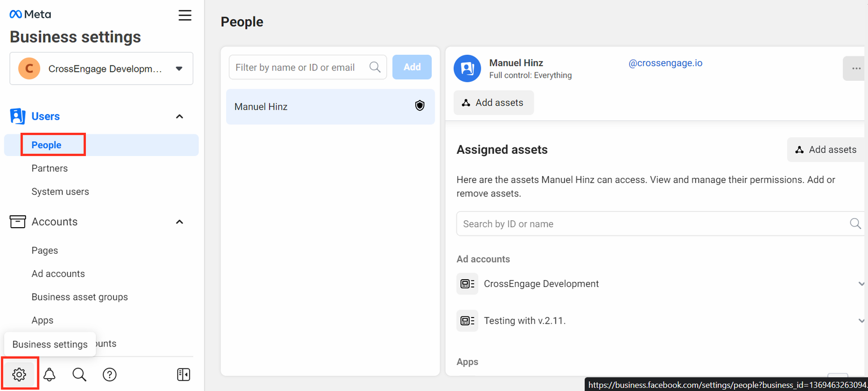Click the Meta logo

coord(30,14)
